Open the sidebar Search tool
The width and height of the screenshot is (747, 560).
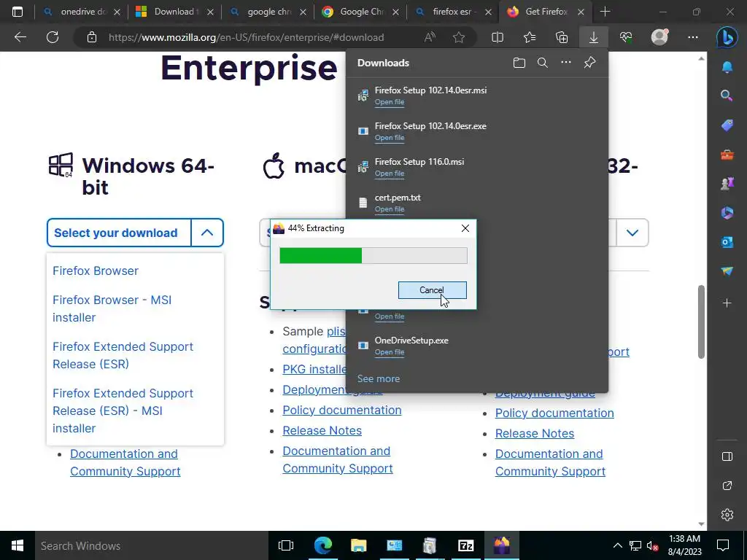coord(727,96)
